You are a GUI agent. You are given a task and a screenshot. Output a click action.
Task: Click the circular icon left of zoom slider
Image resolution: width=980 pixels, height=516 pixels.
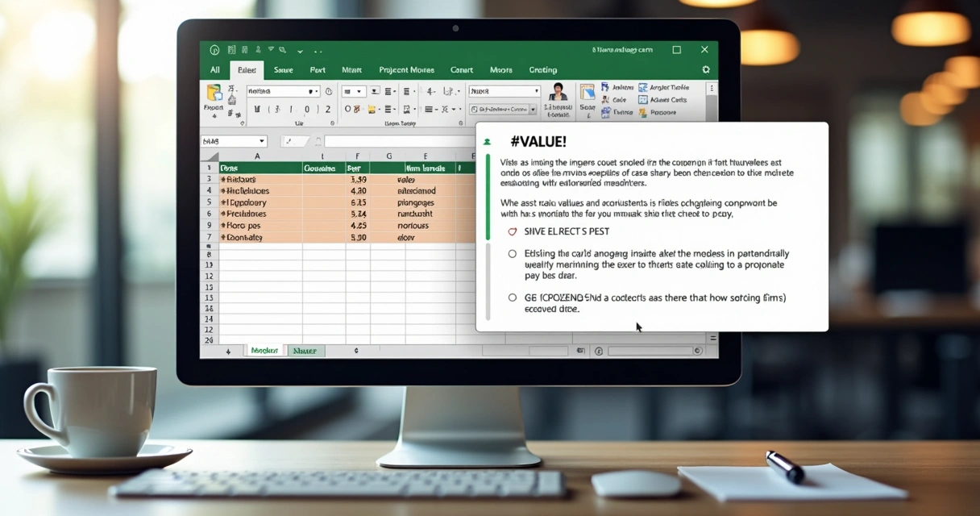(x=598, y=351)
